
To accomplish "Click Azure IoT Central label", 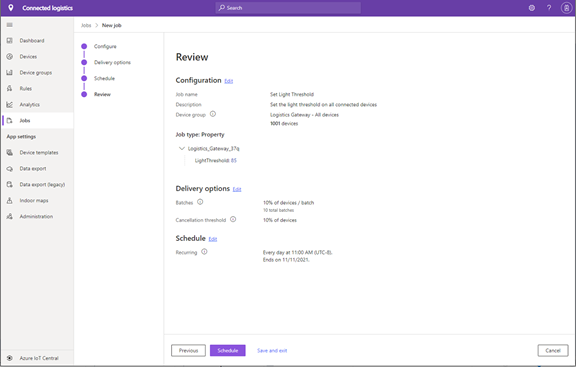I will 39,358.
